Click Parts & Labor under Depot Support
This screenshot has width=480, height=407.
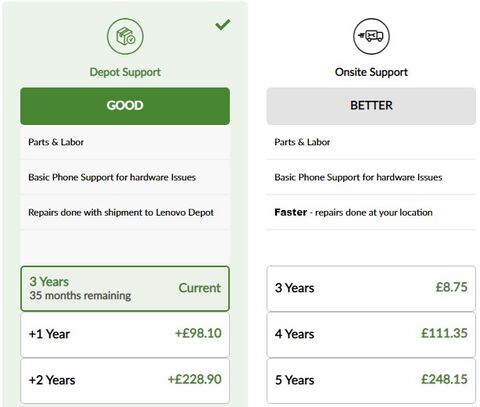(56, 142)
